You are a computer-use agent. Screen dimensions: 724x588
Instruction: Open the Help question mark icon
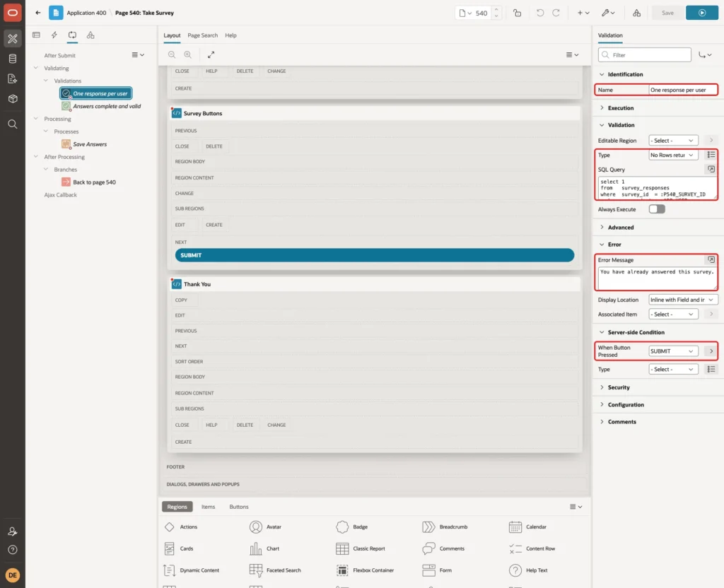13,550
